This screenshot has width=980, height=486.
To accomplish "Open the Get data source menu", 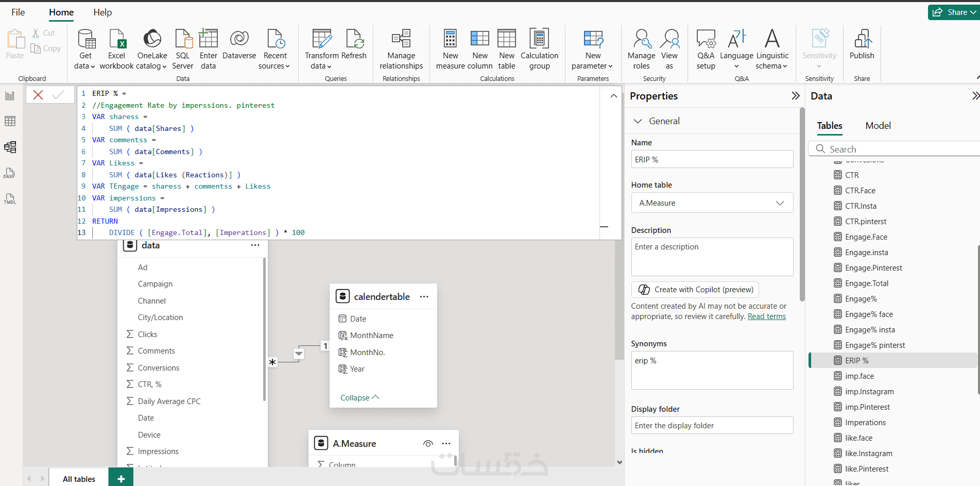I will tap(85, 49).
